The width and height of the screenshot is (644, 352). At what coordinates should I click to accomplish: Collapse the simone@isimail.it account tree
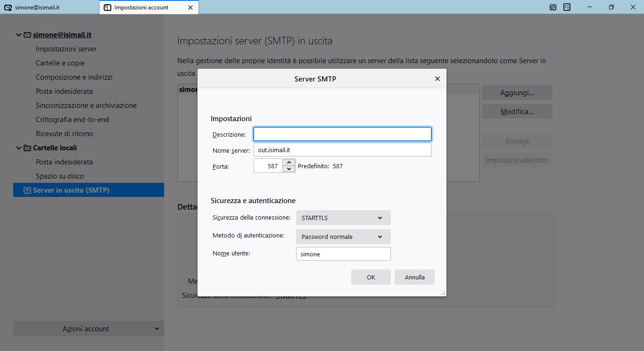pyautogui.click(x=19, y=35)
